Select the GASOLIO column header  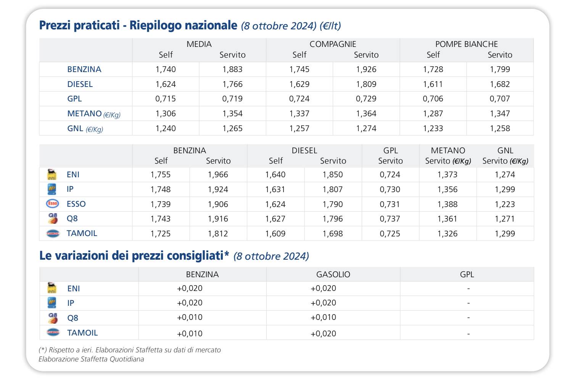[x=333, y=275]
